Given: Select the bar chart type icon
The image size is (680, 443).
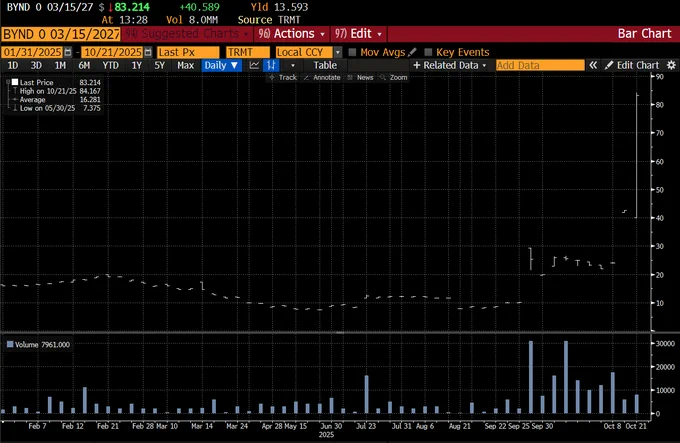Looking at the screenshot, I should tap(271, 65).
